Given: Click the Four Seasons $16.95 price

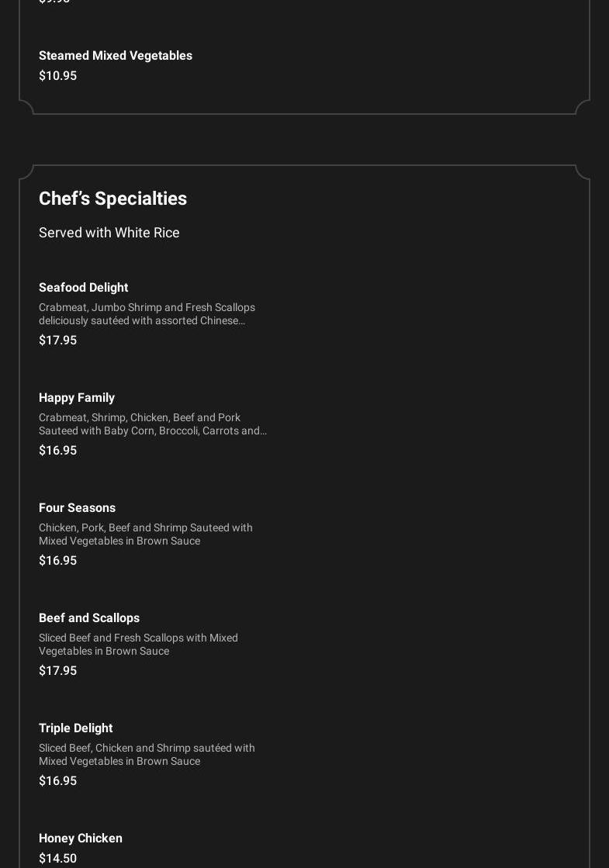Looking at the screenshot, I should pos(57,561).
